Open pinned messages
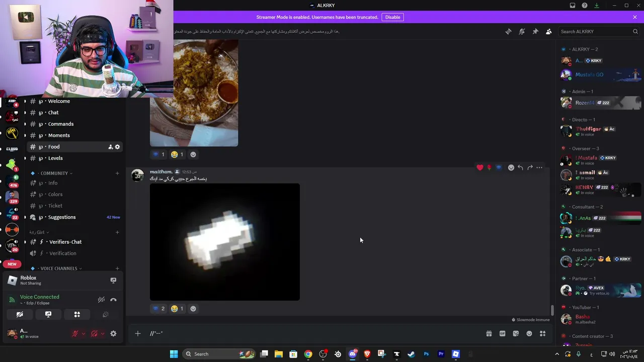Viewport: 644px width, 362px height. (x=535, y=31)
